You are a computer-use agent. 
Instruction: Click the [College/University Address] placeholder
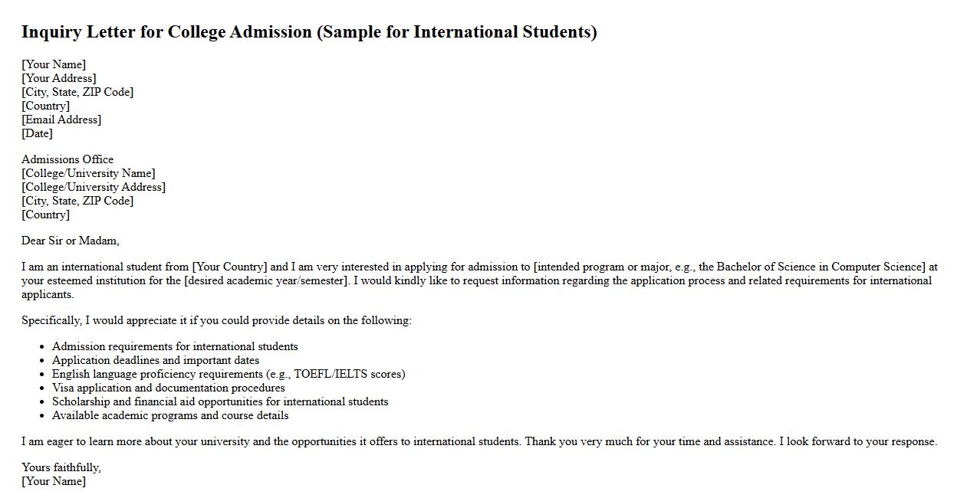pos(94,187)
